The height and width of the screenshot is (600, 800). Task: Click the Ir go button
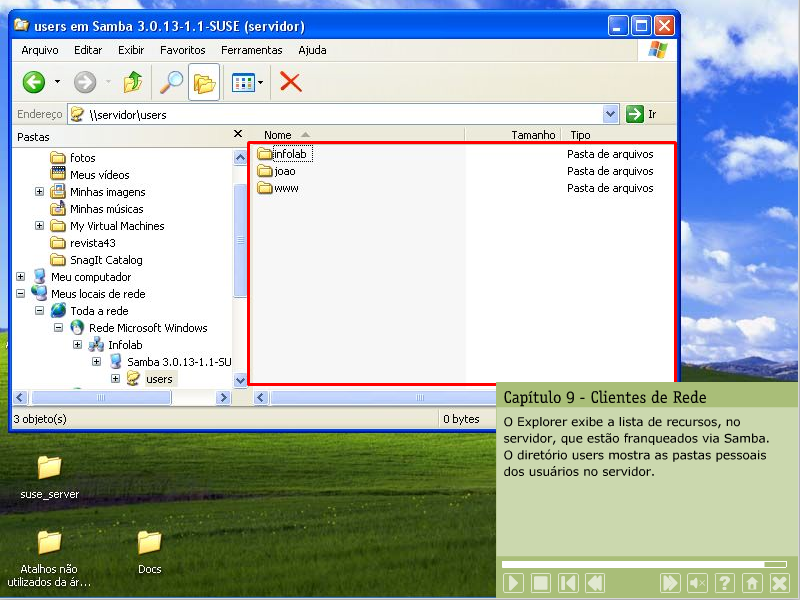[x=641, y=114]
